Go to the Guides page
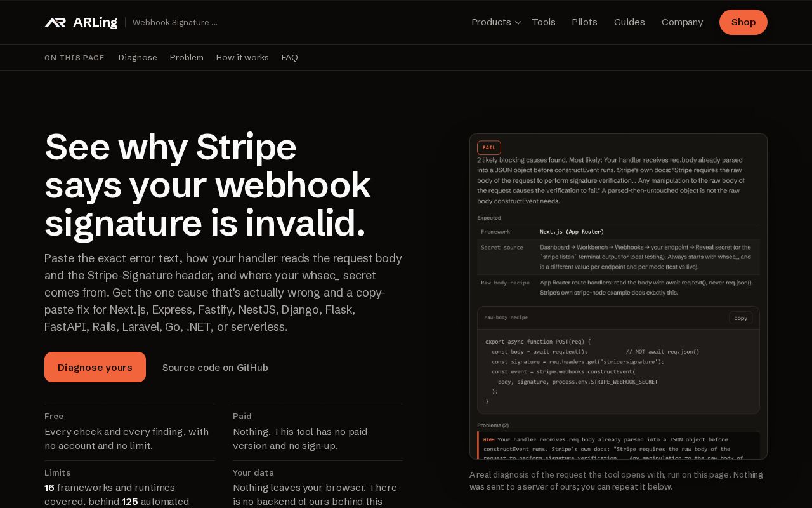This screenshot has height=508, width=812. 629,22
